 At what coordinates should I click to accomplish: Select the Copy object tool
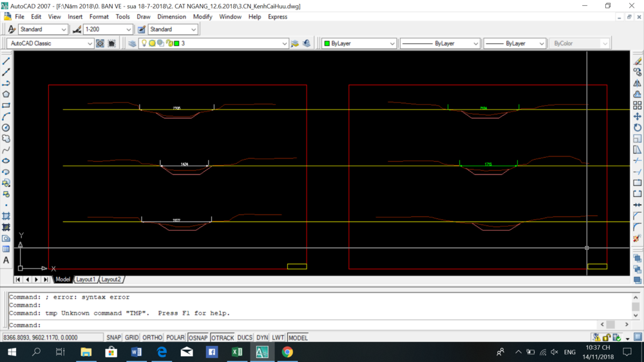638,72
